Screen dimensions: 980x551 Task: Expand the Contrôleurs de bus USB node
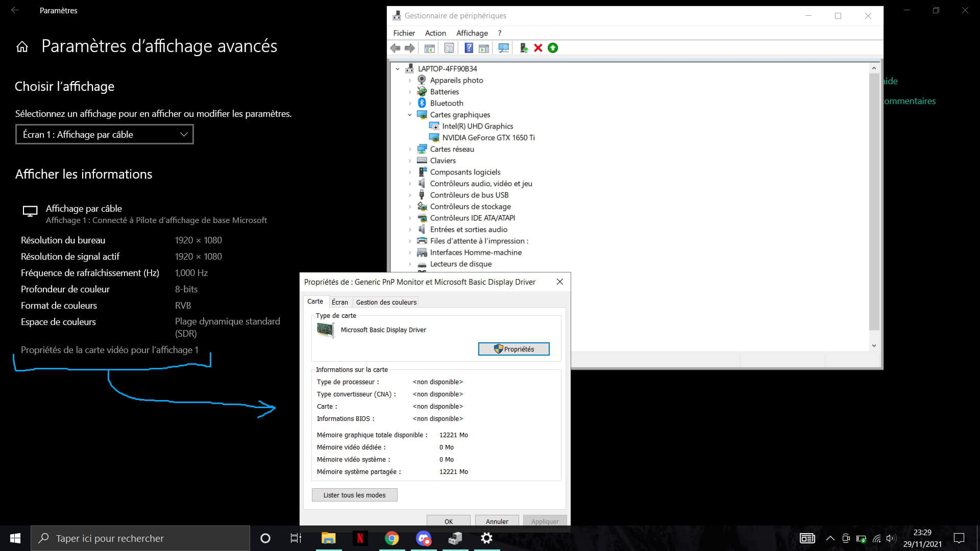tap(410, 195)
